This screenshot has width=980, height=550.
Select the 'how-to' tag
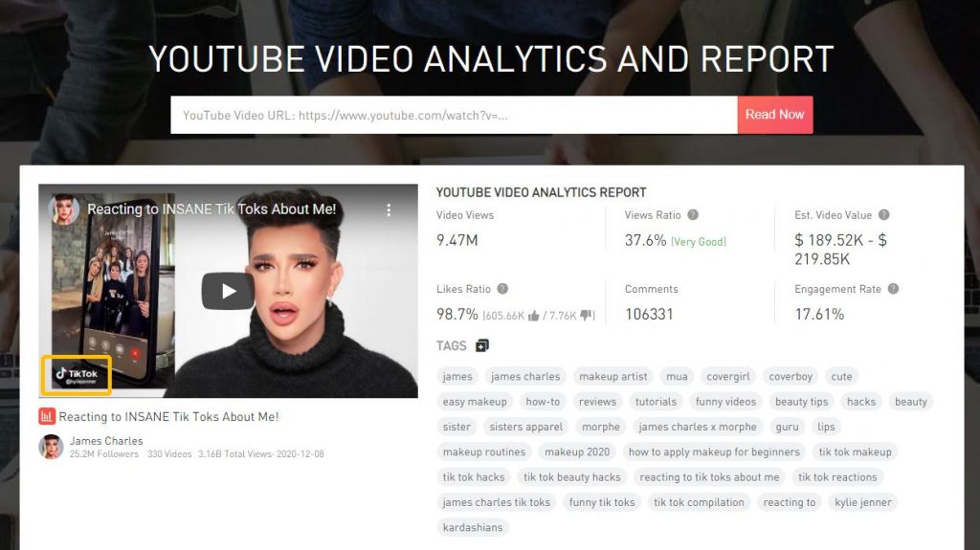coord(544,401)
